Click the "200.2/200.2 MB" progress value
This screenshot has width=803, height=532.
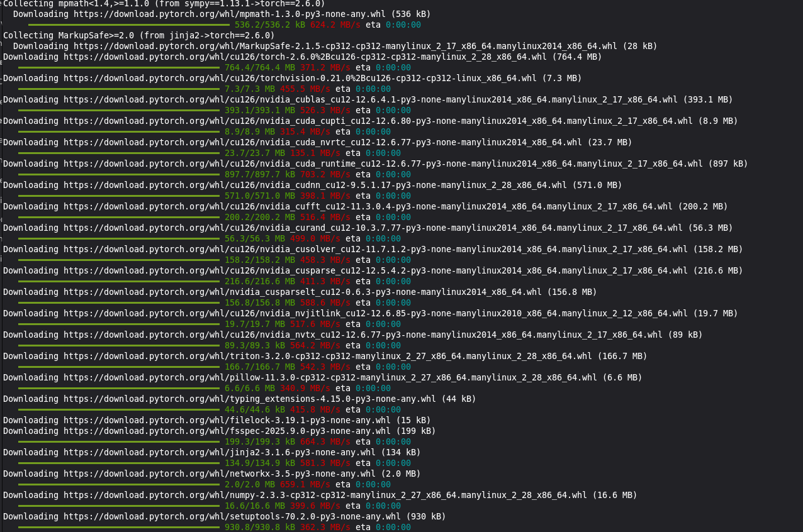coord(260,217)
